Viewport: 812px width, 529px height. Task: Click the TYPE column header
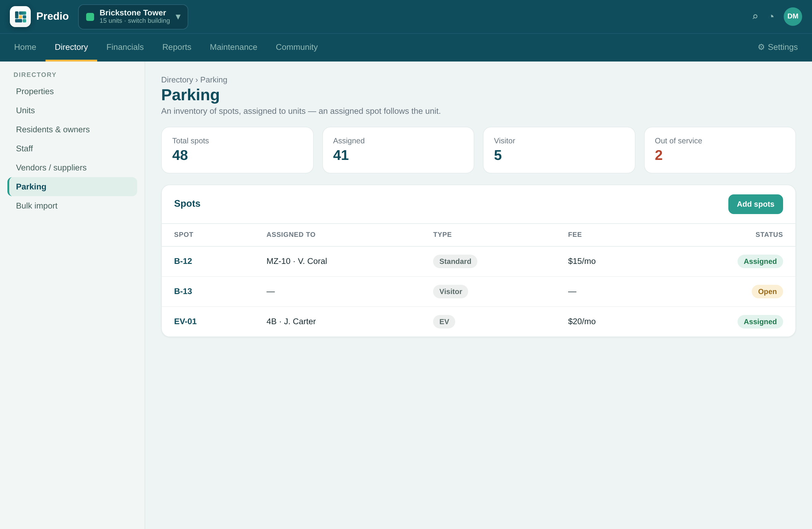click(442, 235)
